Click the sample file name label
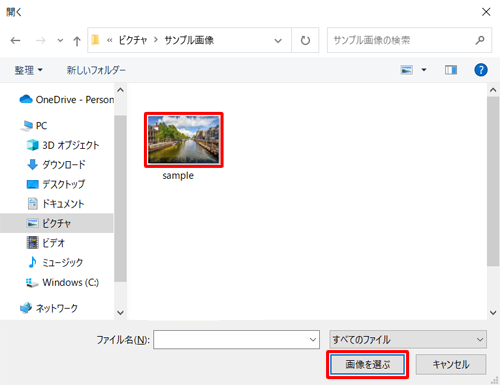Viewport: 500px width, 385px height. 178,176
